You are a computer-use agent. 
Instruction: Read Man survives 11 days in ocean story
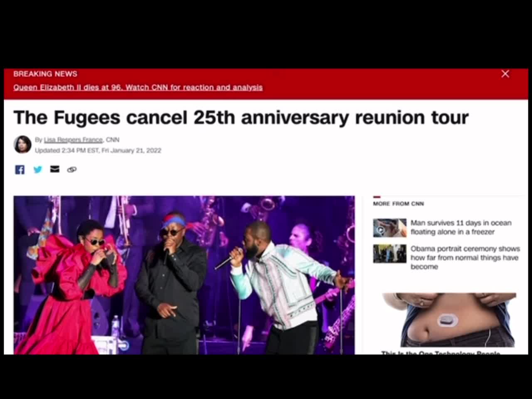pos(461,227)
